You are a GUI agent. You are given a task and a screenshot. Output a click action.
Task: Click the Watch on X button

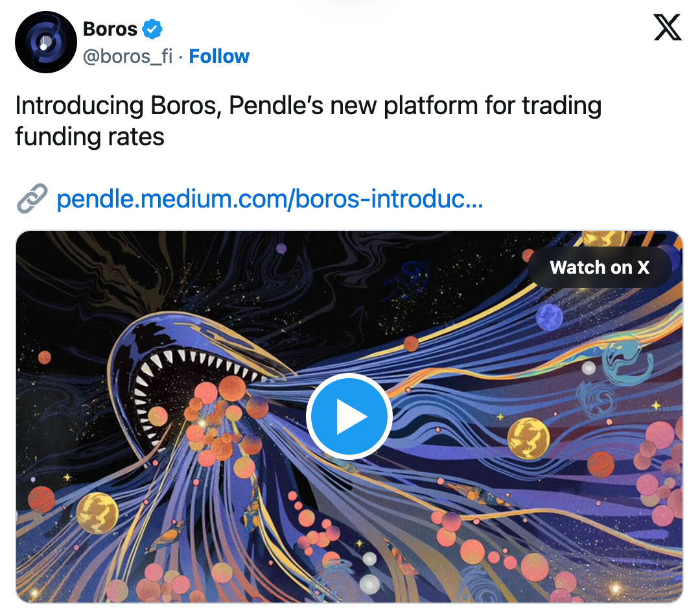click(600, 267)
